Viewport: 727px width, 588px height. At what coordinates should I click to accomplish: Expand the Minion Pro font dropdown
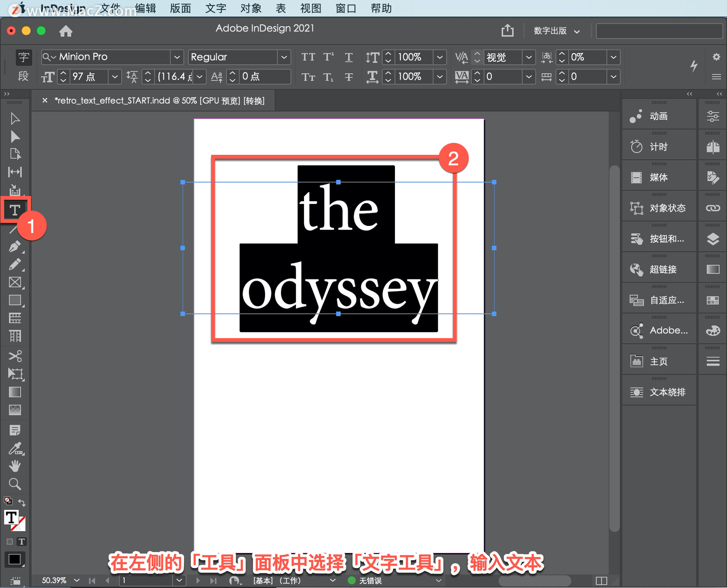177,57
